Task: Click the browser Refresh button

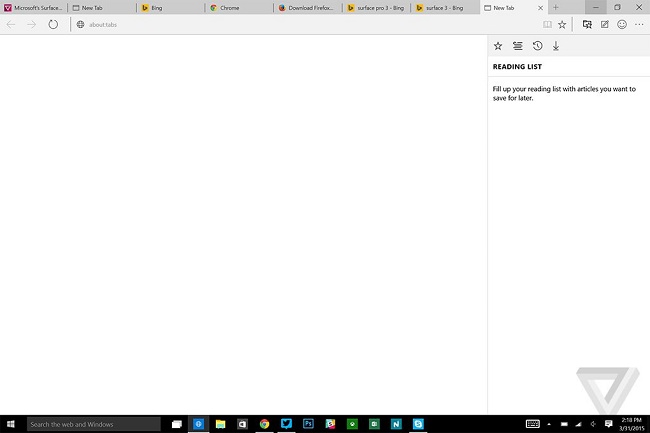Action: coord(53,24)
